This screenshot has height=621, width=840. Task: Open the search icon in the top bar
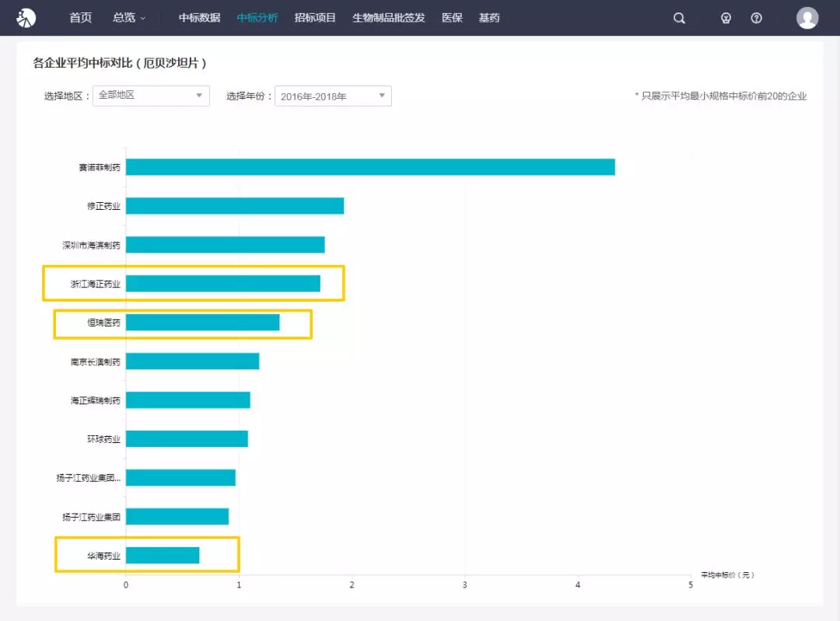(x=679, y=18)
